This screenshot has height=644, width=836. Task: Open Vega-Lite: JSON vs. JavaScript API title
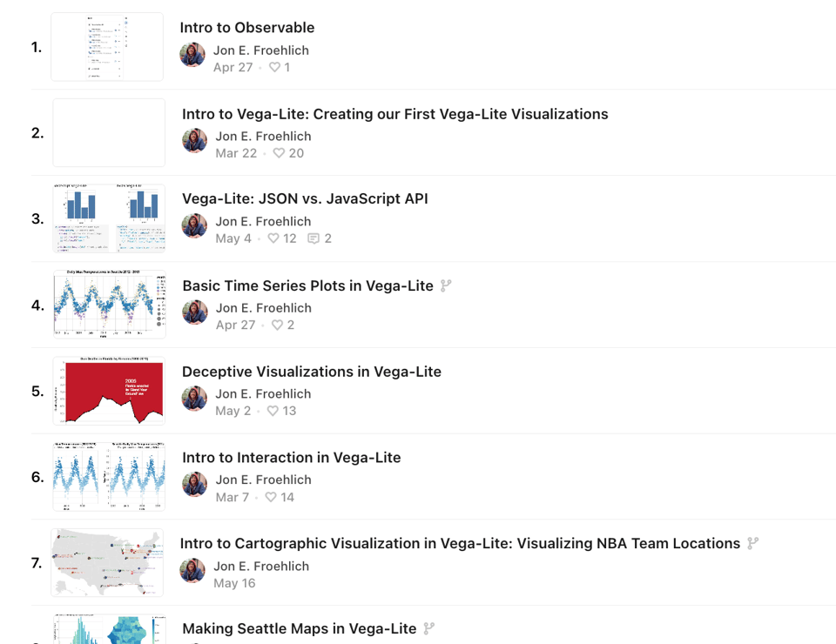pyautogui.click(x=305, y=199)
